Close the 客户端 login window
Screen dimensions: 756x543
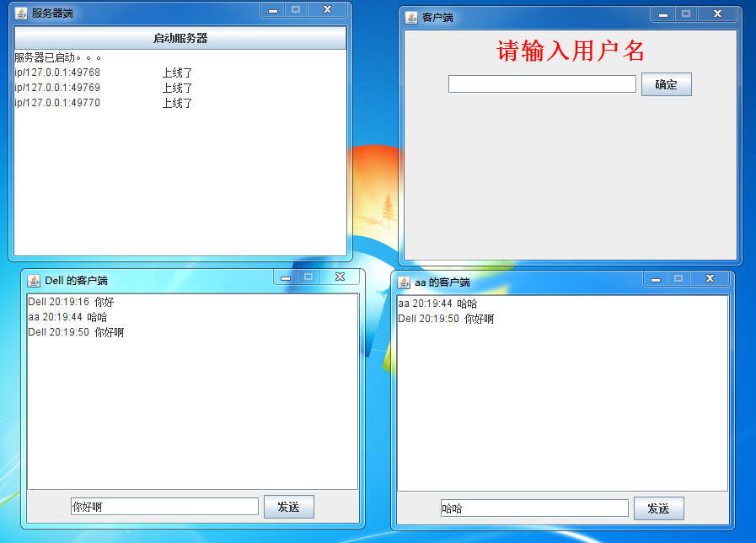tap(717, 14)
